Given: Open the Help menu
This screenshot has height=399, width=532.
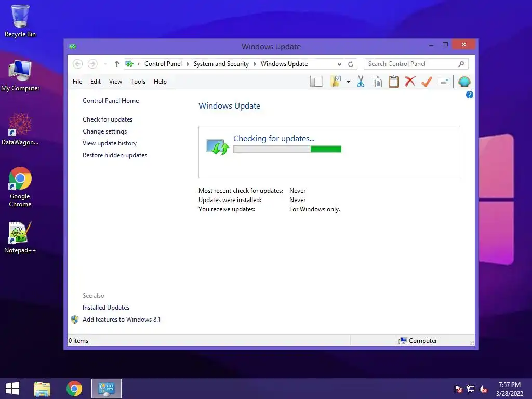Looking at the screenshot, I should 160,82.
